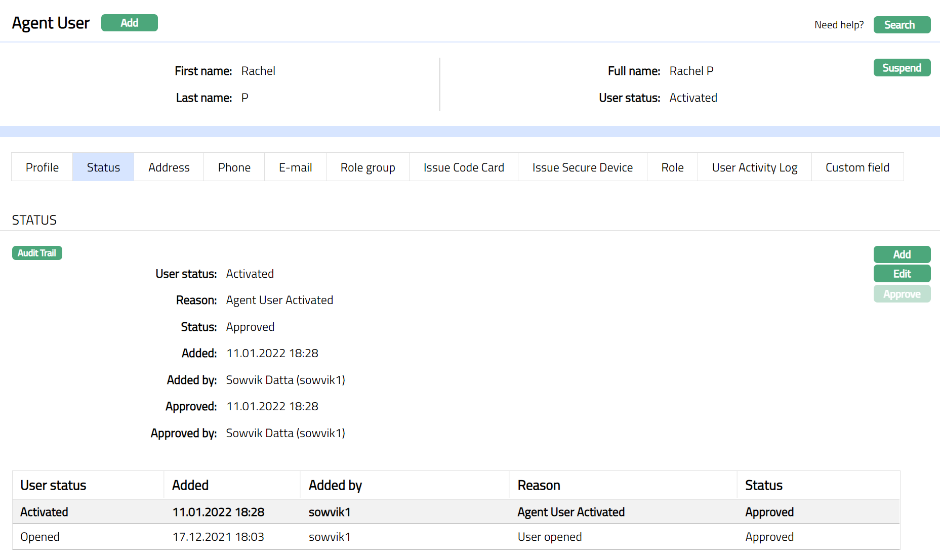The height and width of the screenshot is (560, 940).
Task: Switch to the Address tab
Action: point(169,167)
